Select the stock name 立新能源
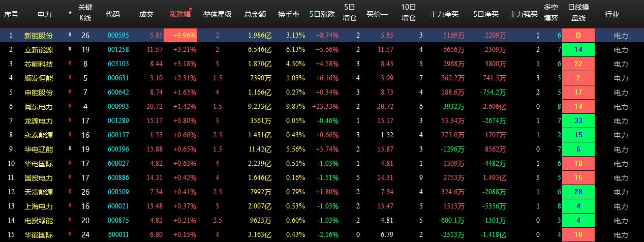This screenshot has width=644, height=242. tap(38, 50)
